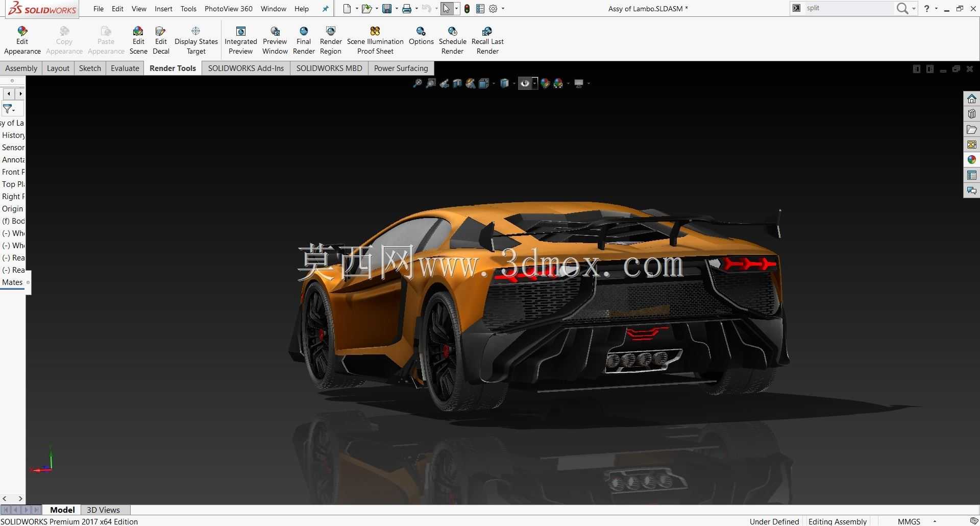Expand the search options dropdown arrow
This screenshot has width=980, height=526.
point(914,9)
